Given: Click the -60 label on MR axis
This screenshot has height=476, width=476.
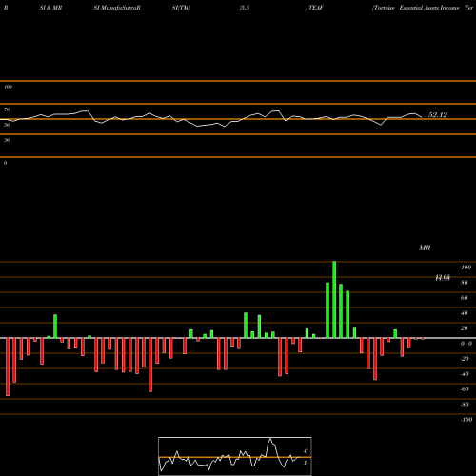Looking at the screenshot, I should tap(465, 389).
